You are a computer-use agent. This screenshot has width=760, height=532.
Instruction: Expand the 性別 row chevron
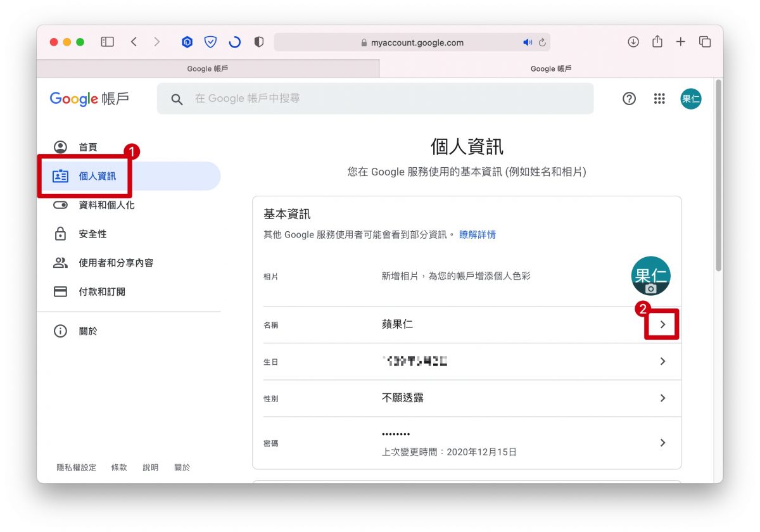662,398
